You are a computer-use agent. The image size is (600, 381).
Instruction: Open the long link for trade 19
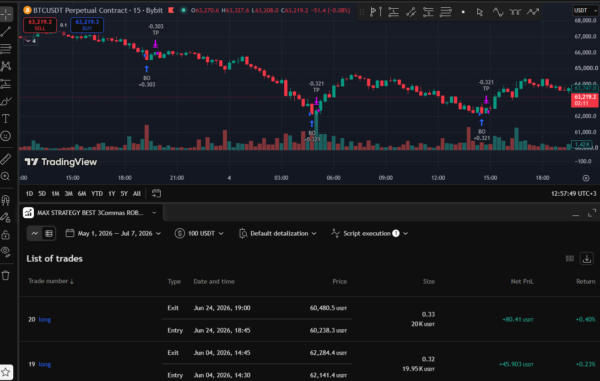point(45,364)
